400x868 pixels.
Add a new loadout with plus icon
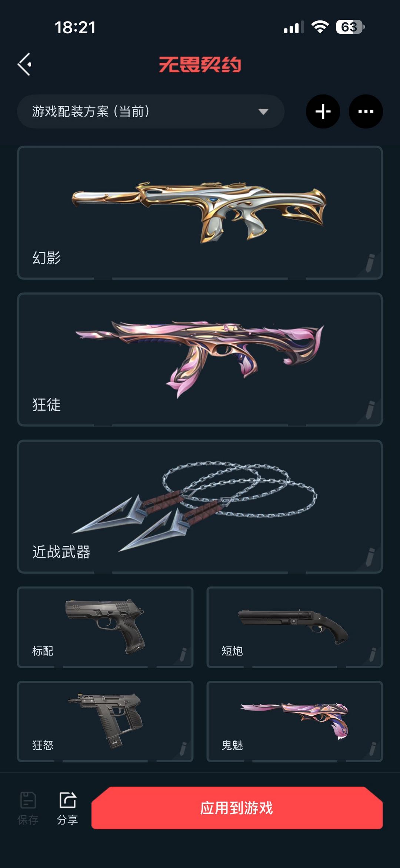[x=323, y=112]
